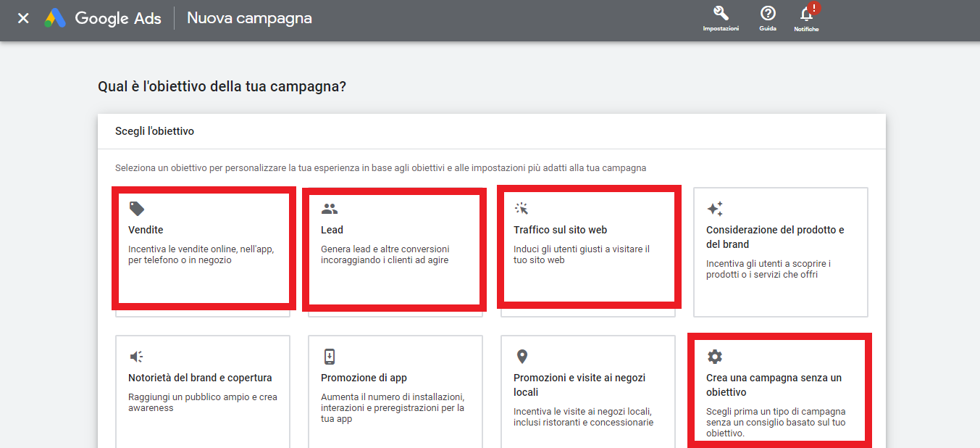The image size is (980, 448).
Task: Click the app promotion phone icon
Action: tap(330, 357)
